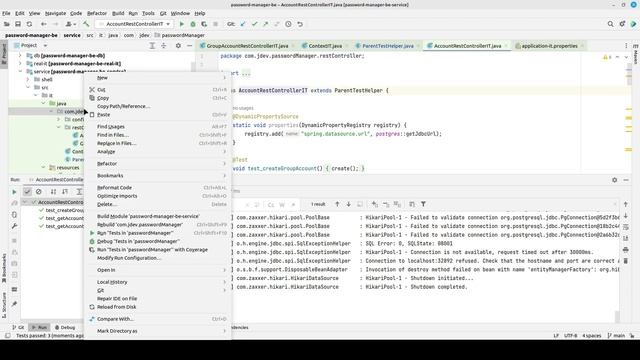
Task: Collapse the resources folder
Action: click(x=43, y=167)
